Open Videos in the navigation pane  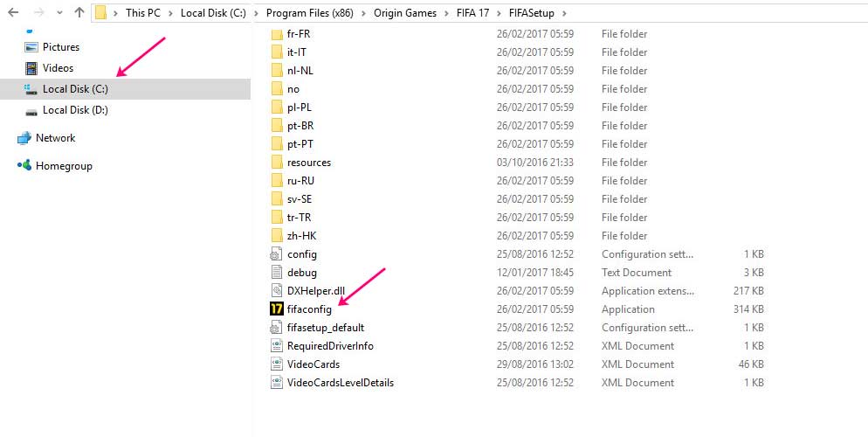pos(59,68)
